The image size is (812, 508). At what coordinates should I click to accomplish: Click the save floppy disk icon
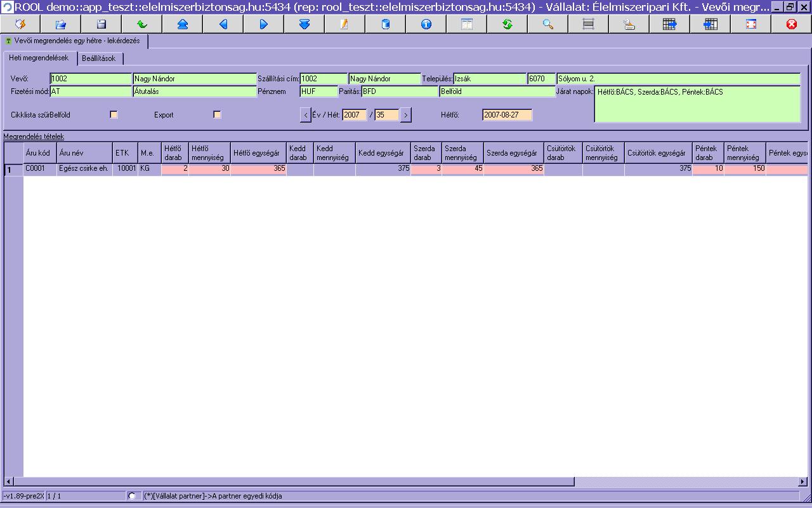[x=101, y=24]
